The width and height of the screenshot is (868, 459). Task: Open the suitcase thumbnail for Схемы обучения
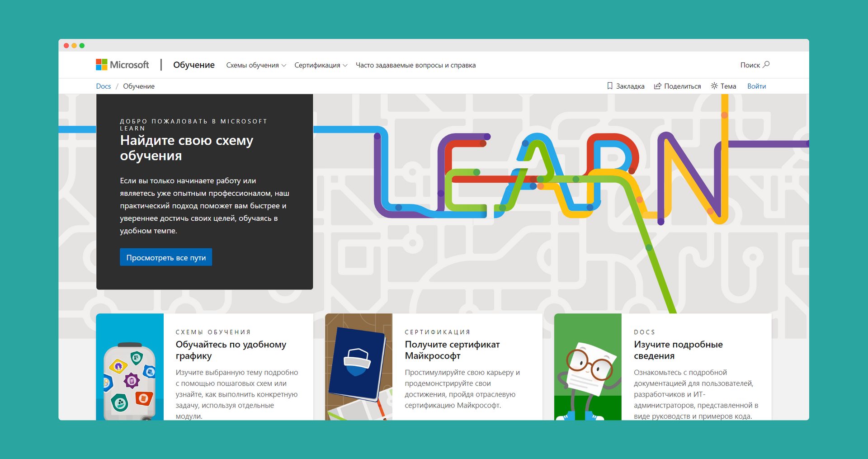(130, 367)
